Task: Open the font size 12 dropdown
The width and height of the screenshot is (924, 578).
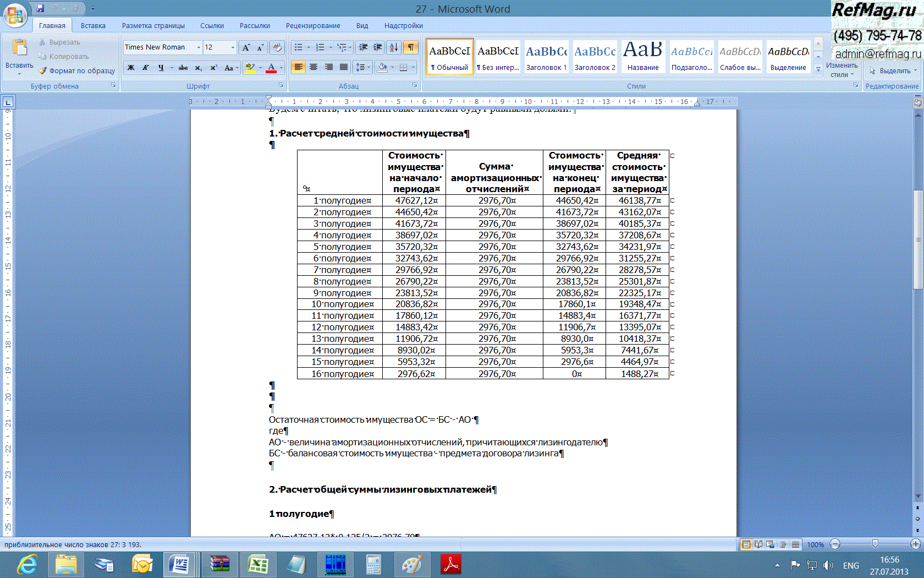Action: (x=233, y=47)
